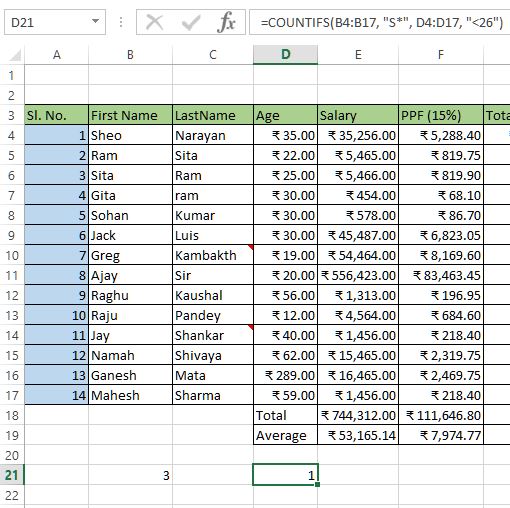The height and width of the screenshot is (508, 510).
Task: Select row 10 header
Action: 12,255
